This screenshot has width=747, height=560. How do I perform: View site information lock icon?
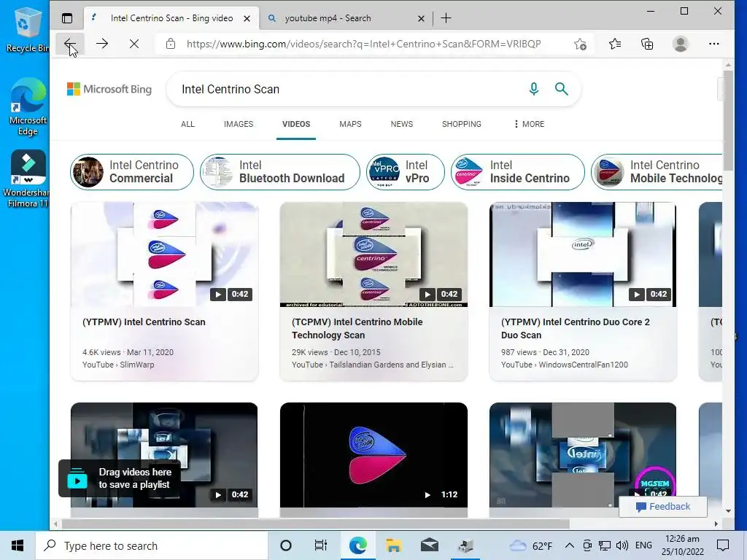click(x=171, y=44)
